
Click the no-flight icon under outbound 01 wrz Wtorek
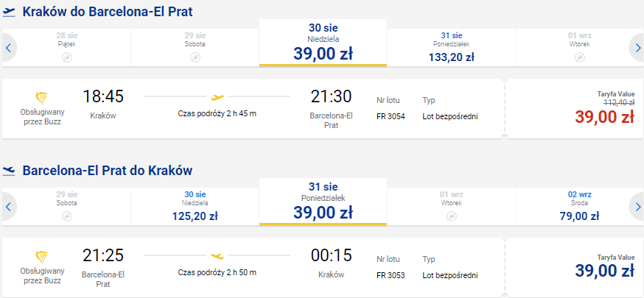[579, 57]
